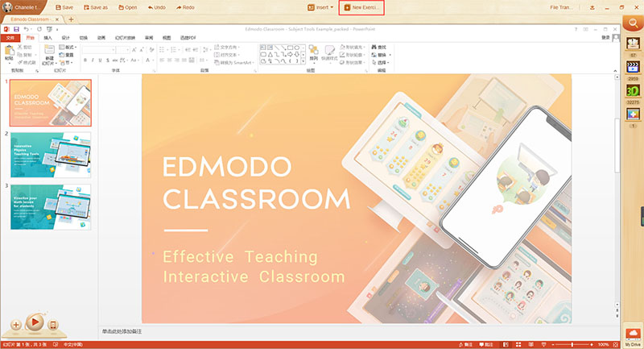The height and width of the screenshot is (349, 644).
Task: Click the increase font size icon
Action: [x=134, y=50]
